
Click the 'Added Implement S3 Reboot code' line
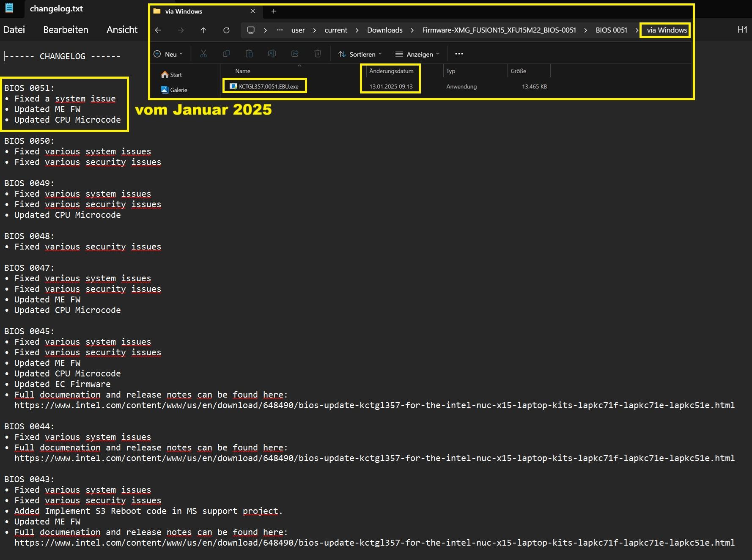[148, 511]
